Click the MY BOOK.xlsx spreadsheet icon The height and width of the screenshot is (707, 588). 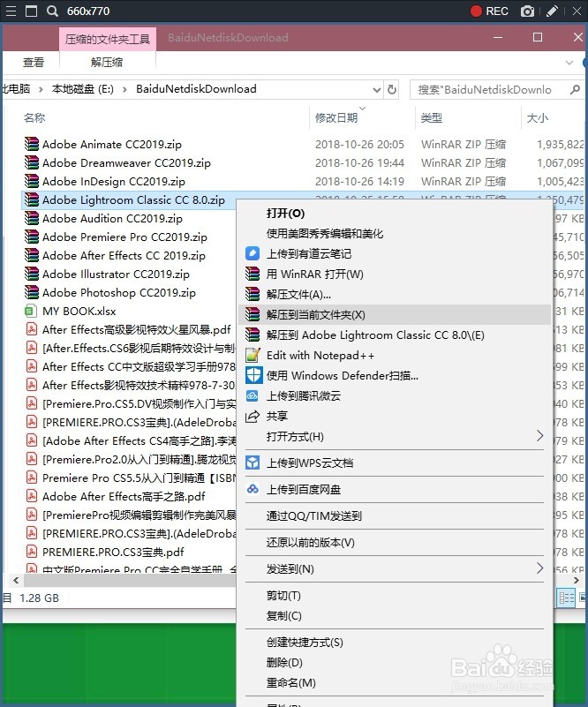[x=31, y=311]
